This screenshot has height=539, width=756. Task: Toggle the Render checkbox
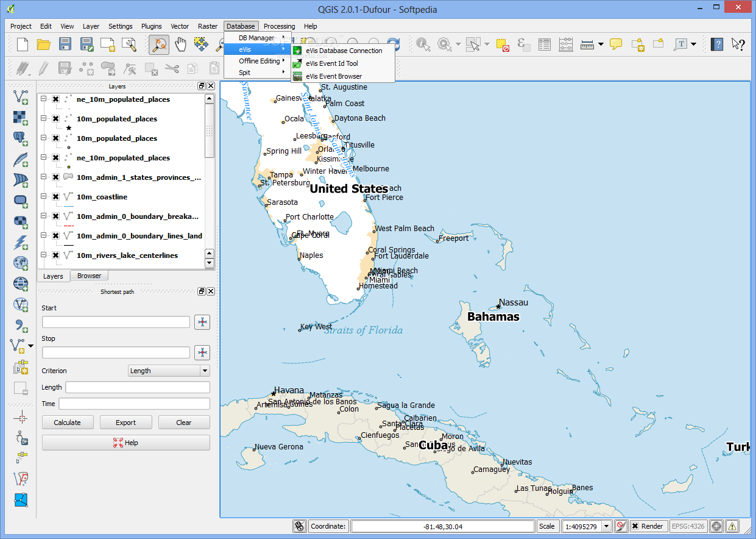635,526
